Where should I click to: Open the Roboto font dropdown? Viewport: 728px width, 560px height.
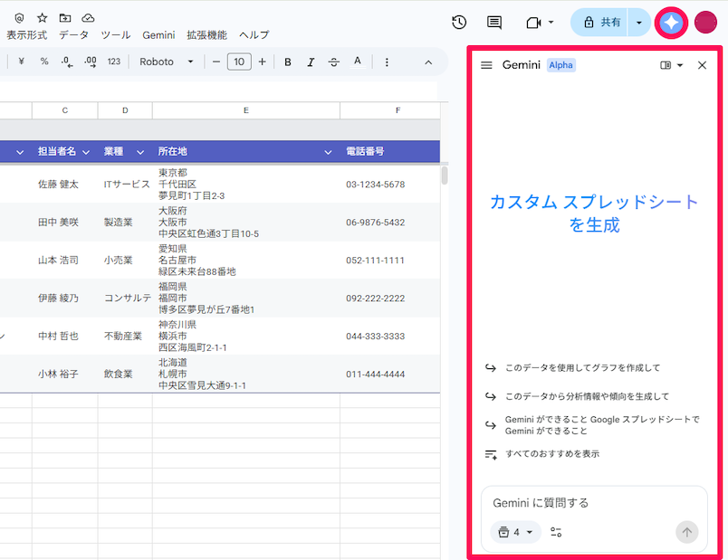[167, 62]
